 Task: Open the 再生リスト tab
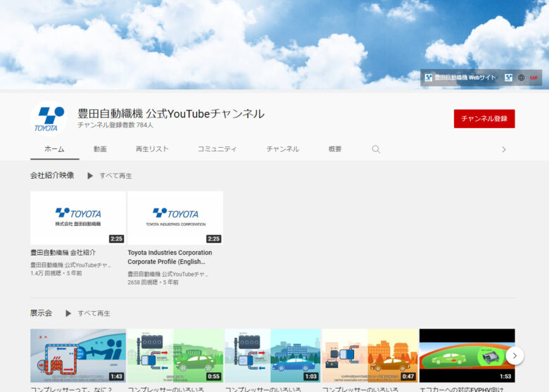click(x=152, y=149)
